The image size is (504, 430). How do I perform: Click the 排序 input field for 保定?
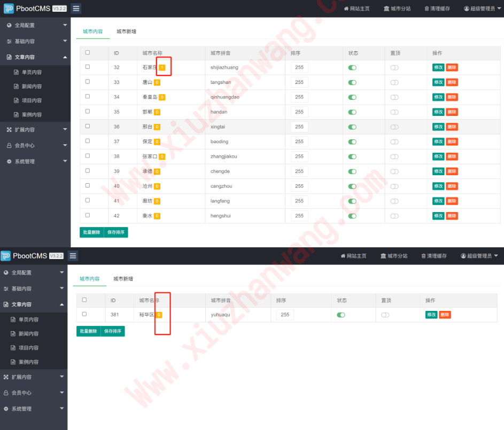tap(299, 142)
